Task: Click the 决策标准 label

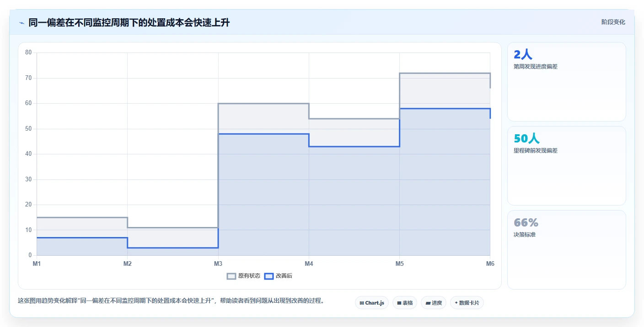Action: [525, 235]
